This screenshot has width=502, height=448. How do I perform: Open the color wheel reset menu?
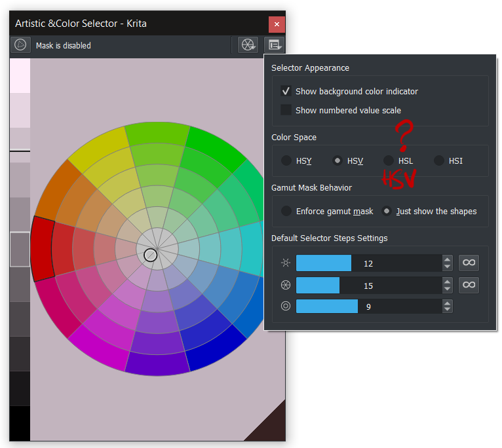pyautogui.click(x=248, y=45)
